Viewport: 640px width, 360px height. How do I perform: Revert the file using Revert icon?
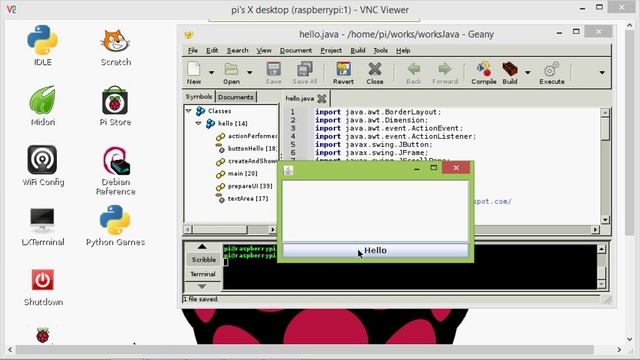(343, 73)
